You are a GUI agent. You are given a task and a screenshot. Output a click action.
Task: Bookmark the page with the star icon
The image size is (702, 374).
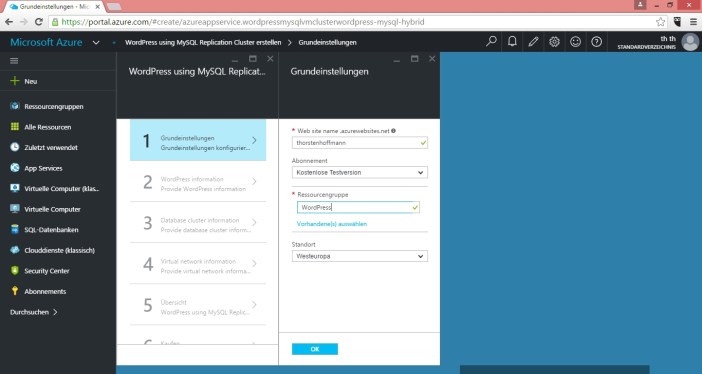pyautogui.click(x=660, y=22)
